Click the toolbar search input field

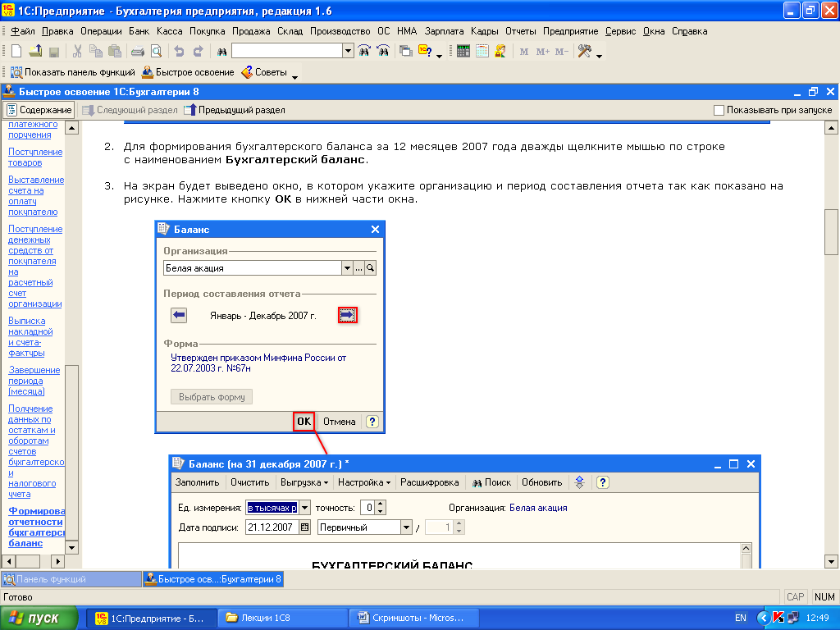coord(287,52)
